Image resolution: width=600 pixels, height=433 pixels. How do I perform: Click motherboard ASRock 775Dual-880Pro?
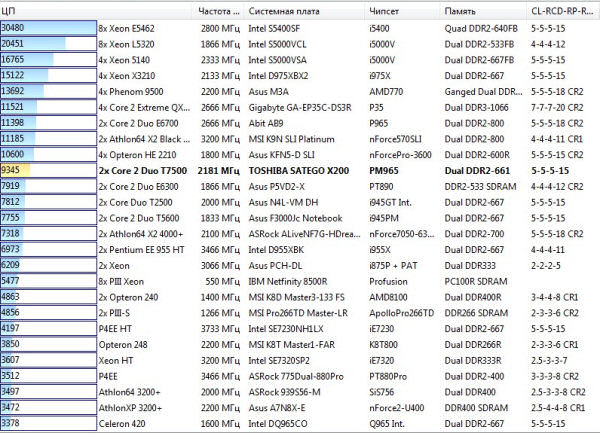(x=296, y=376)
